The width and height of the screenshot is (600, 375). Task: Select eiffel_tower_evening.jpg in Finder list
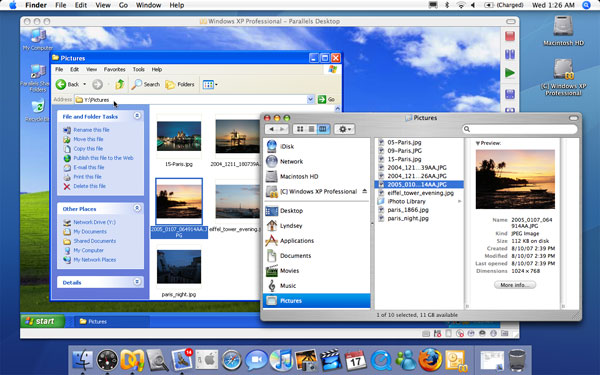pyautogui.click(x=420, y=193)
